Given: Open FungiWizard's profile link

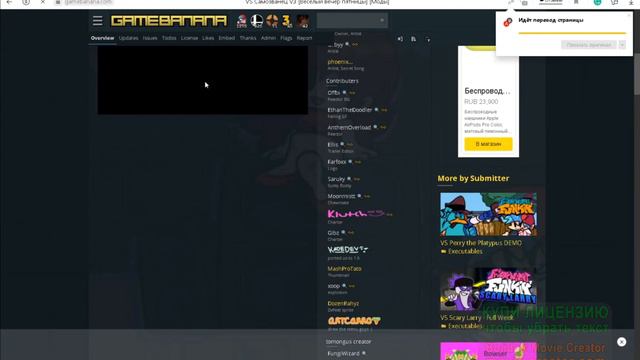Looking at the screenshot, I should coord(344,354).
